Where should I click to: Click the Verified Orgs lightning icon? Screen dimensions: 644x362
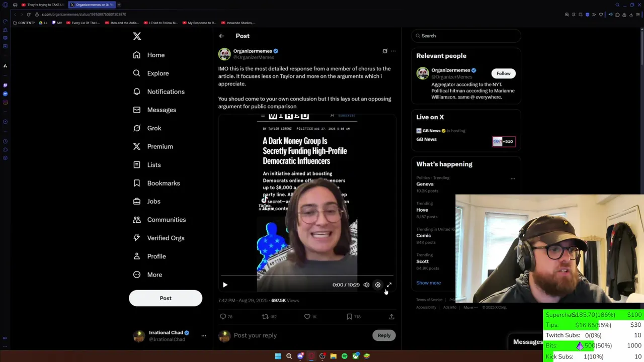pyautogui.click(x=137, y=238)
